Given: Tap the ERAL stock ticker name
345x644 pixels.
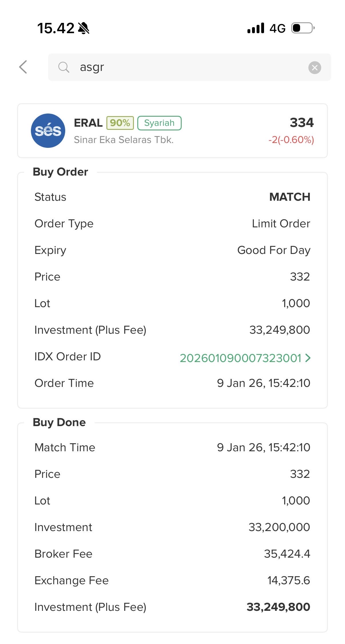Looking at the screenshot, I should [x=88, y=123].
